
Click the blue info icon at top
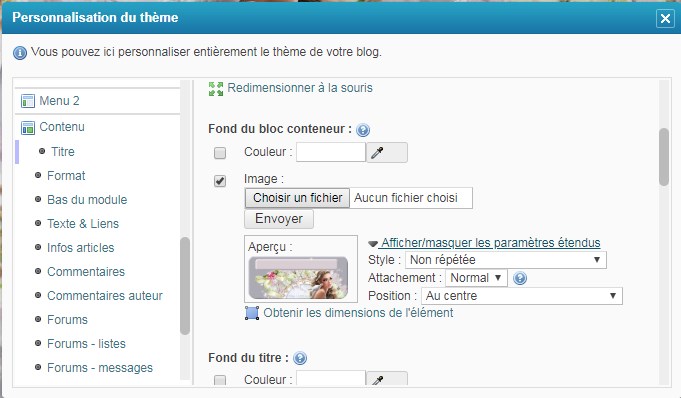tap(20, 53)
